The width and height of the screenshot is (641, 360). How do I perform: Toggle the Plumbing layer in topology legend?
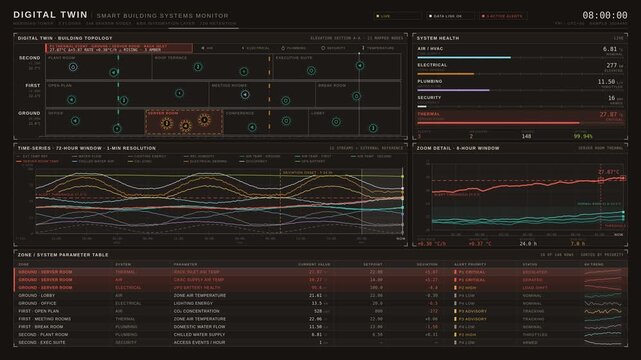(x=294, y=48)
